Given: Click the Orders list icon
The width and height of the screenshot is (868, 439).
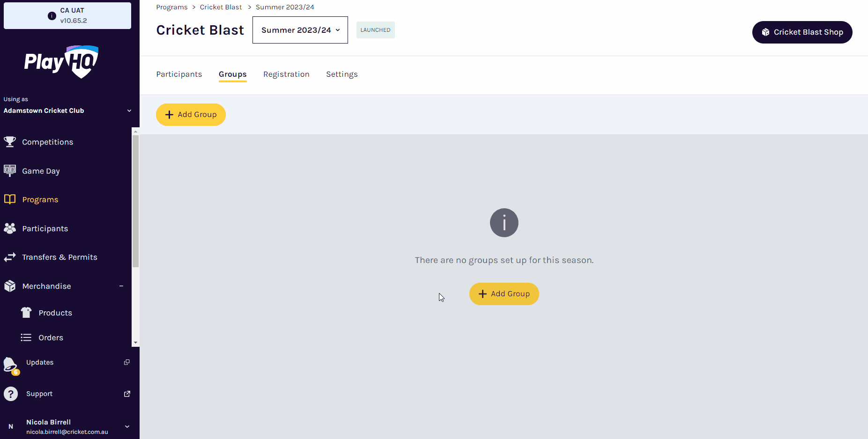Looking at the screenshot, I should click(x=26, y=337).
